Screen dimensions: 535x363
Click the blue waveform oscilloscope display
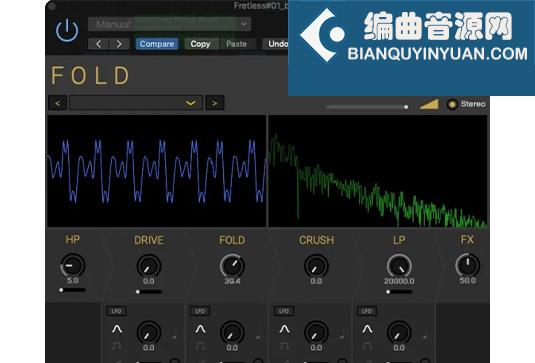[x=157, y=171]
